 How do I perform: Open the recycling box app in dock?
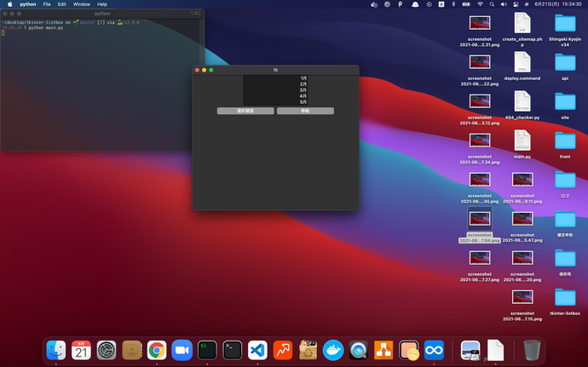tap(308, 350)
